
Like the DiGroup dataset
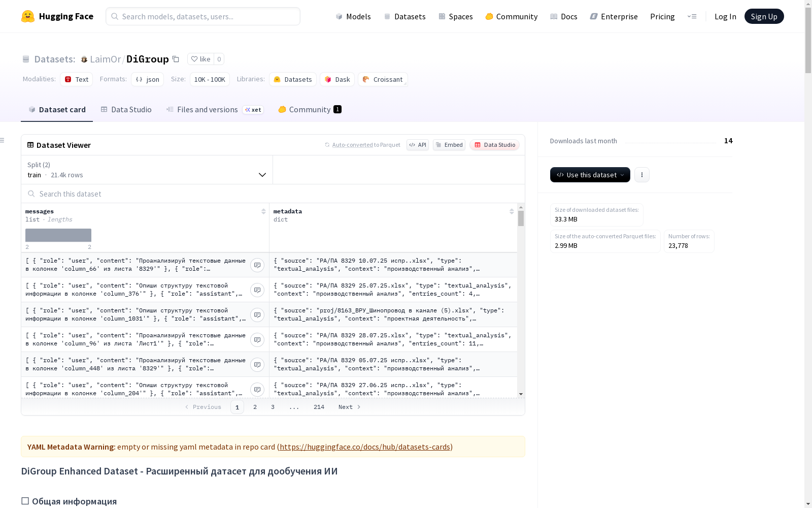point(201,59)
